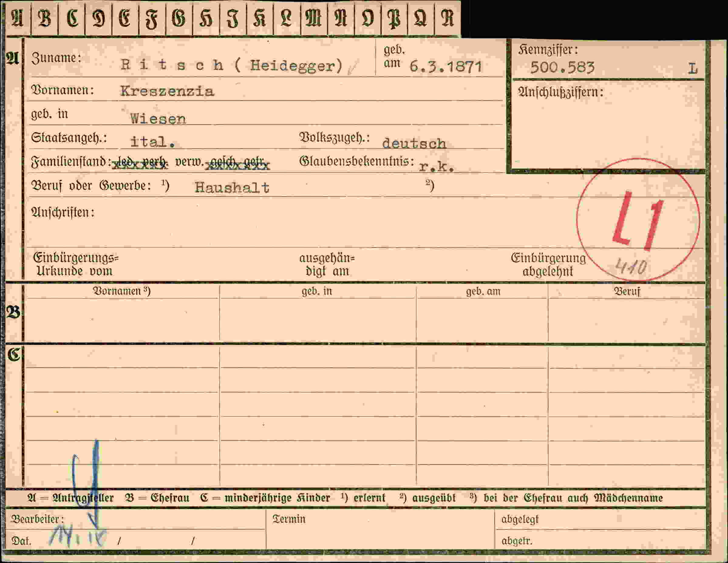Click the 'Zuname:' field label
This screenshot has width=728, height=563.
(x=56, y=58)
